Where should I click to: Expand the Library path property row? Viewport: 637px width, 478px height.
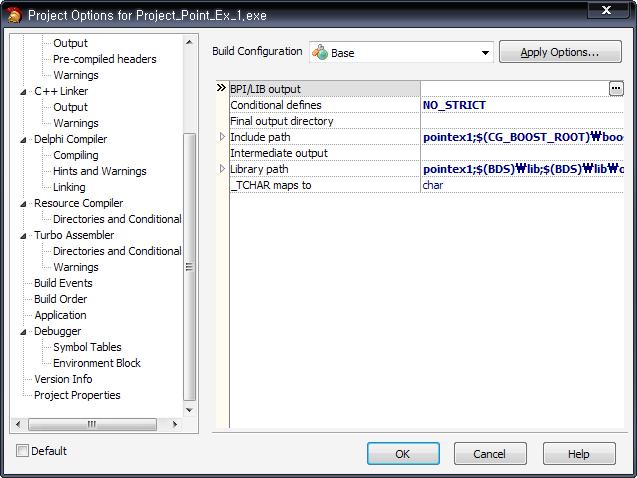coord(222,169)
